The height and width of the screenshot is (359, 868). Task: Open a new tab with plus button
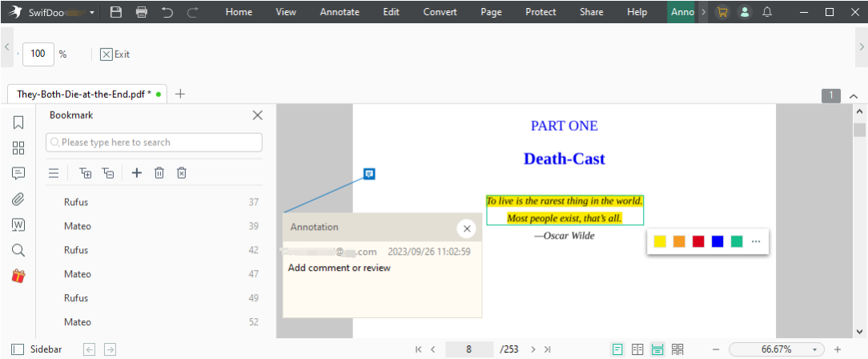180,95
